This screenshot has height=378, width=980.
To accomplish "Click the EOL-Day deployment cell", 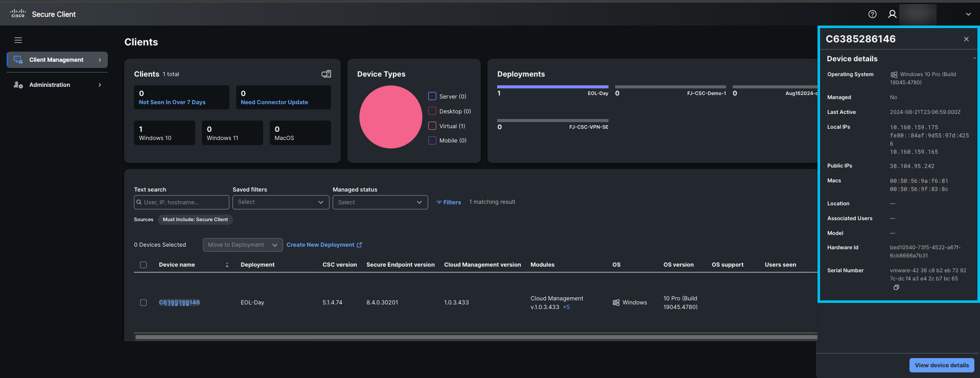I will [x=252, y=302].
